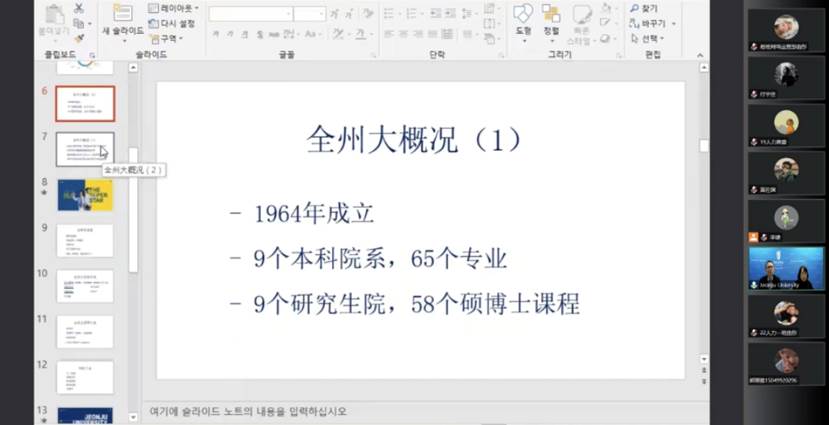Toggle justify paragraph alignment
Image resolution: width=829 pixels, height=425 pixels.
[432, 34]
